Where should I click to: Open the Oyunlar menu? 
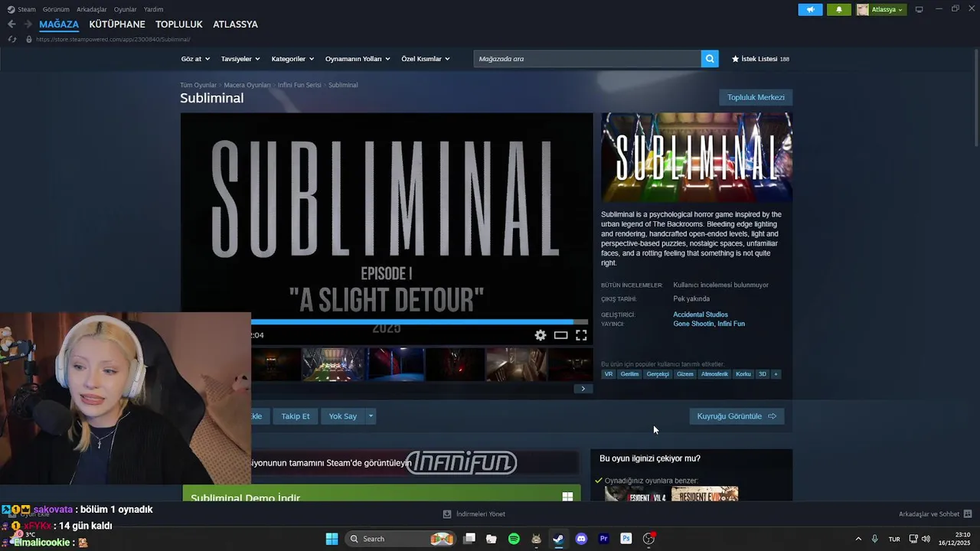[126, 9]
